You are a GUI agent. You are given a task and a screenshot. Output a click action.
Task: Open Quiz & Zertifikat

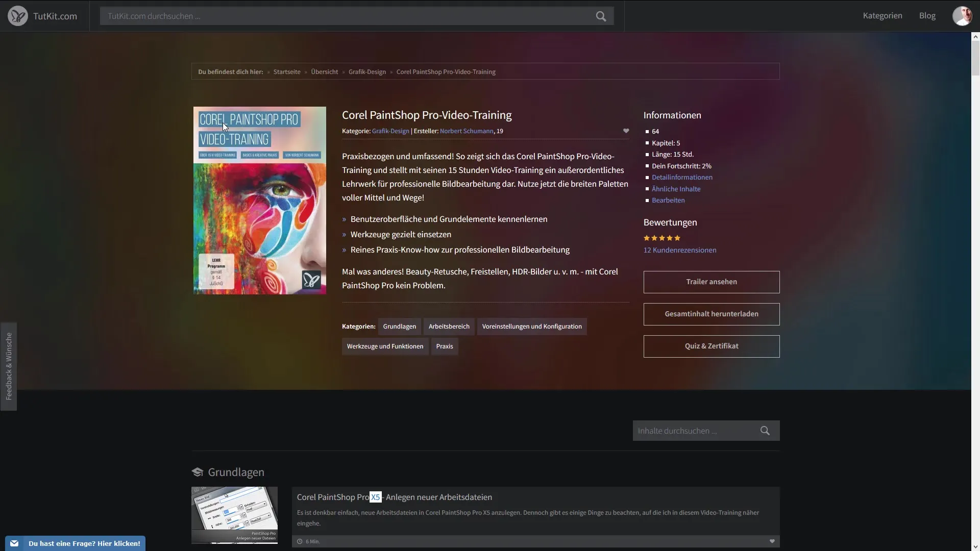[x=712, y=346]
